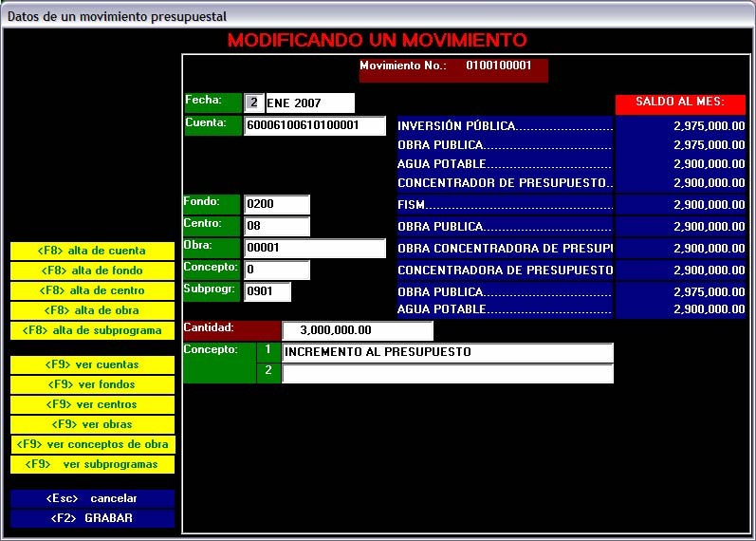Click the Fecha label
The height and width of the screenshot is (541, 756).
pos(212,103)
